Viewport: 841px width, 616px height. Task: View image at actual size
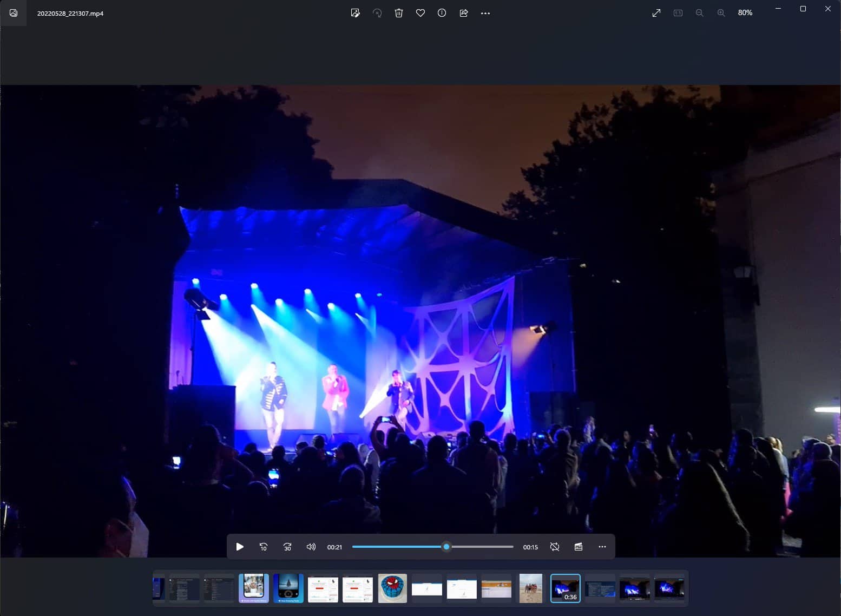pyautogui.click(x=677, y=12)
